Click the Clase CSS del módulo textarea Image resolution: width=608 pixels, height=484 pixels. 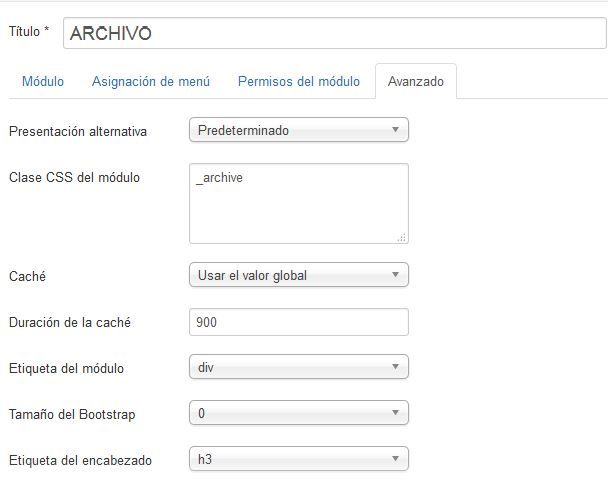point(299,204)
